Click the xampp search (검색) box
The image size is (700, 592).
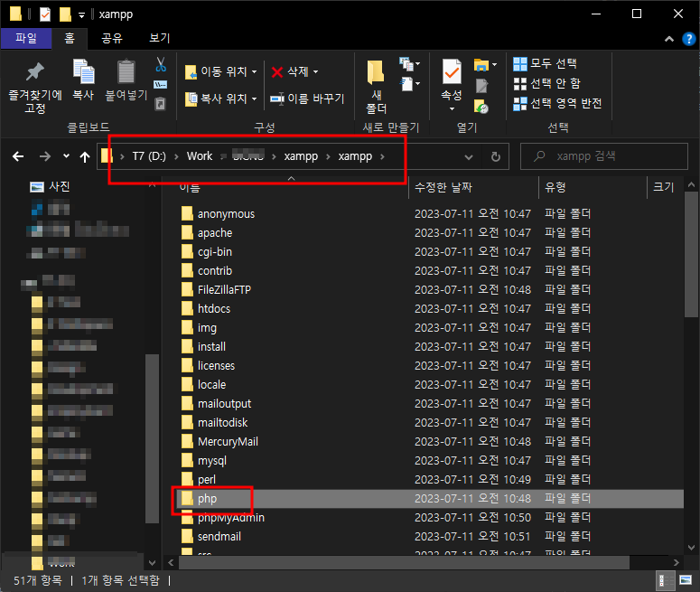click(604, 156)
